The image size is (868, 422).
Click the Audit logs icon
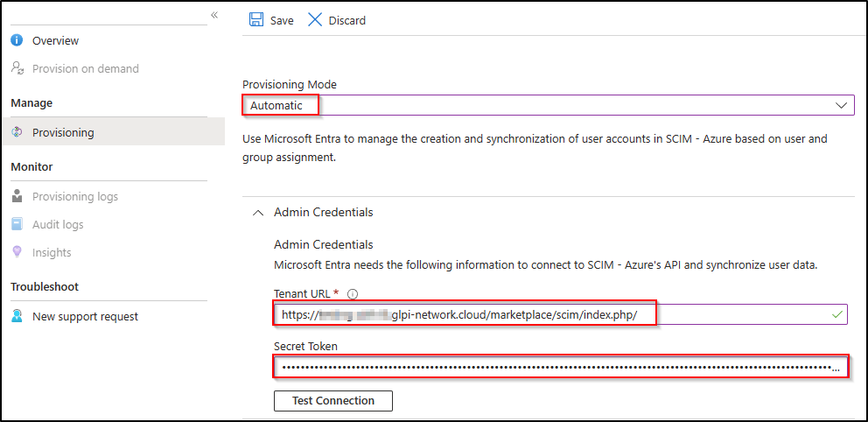pyautogui.click(x=17, y=225)
